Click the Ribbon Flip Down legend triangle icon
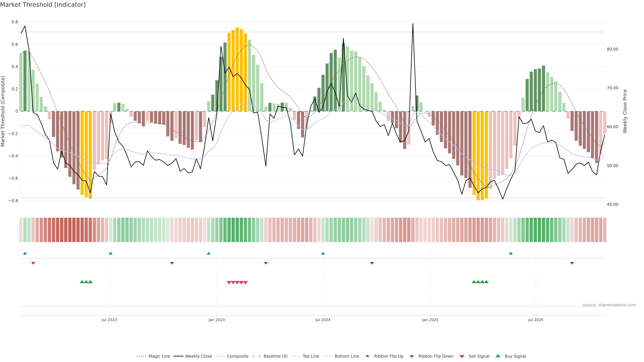Viewport: 644px width, 362px height. [x=412, y=356]
